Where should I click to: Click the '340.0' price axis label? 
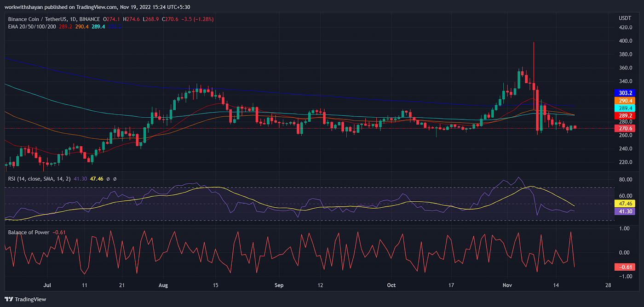click(625, 81)
